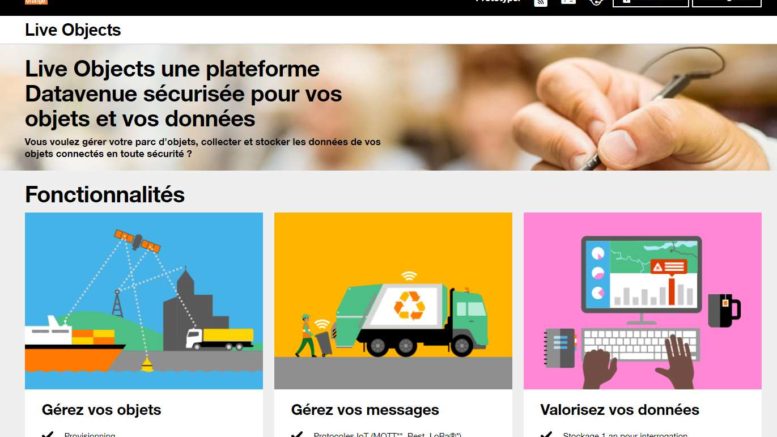Open the Valorisez vos données card title
Image resolution: width=777 pixels, height=437 pixels.
[619, 410]
